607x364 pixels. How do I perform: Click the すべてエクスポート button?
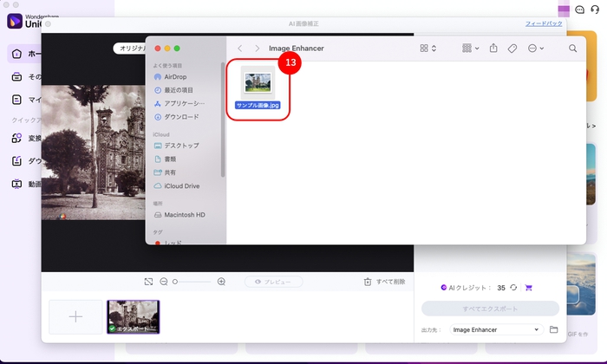pos(490,309)
